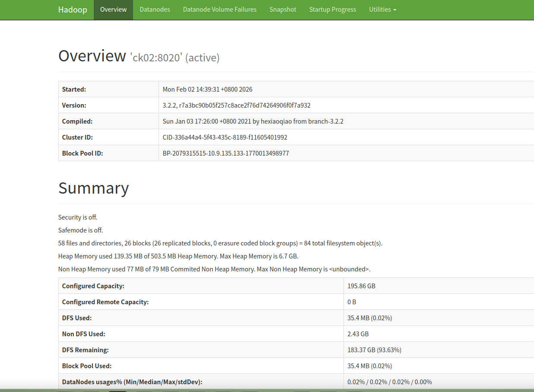Select the 183.37 GB (93.63%) value
The height and width of the screenshot is (392, 534).
click(x=375, y=350)
